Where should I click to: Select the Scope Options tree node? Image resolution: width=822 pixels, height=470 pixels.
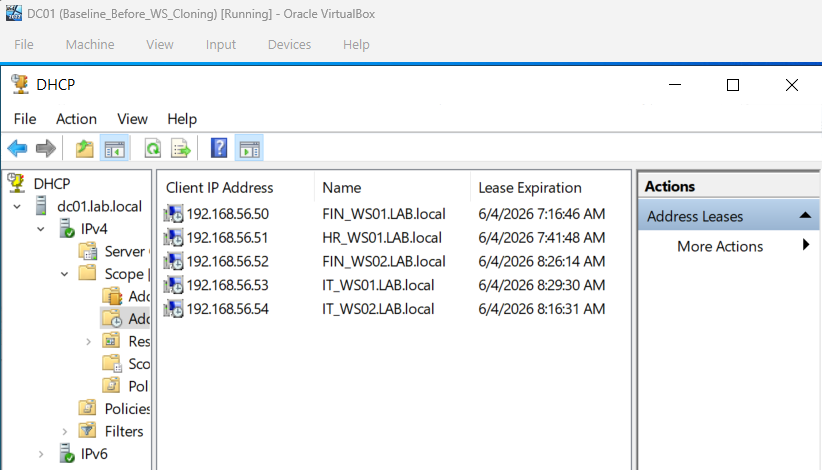click(139, 364)
